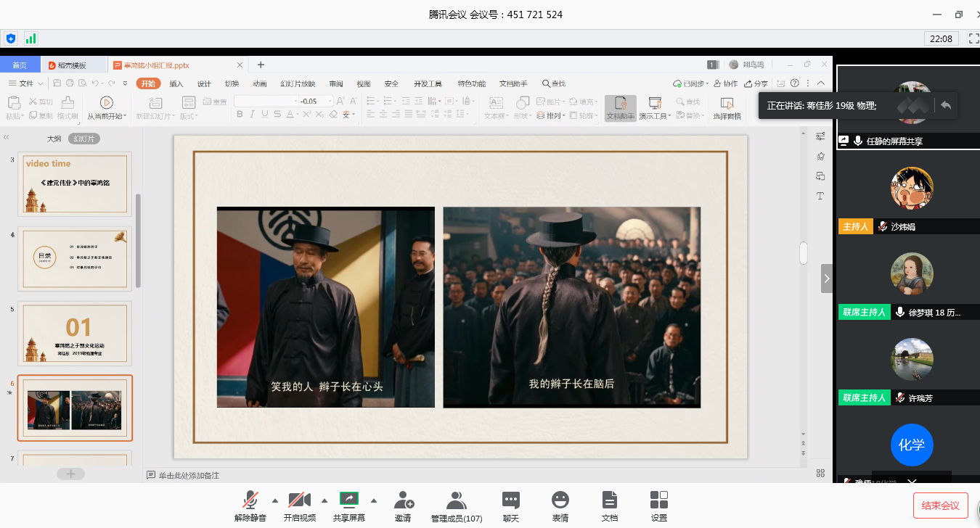This screenshot has height=528, width=980.
Task: Click the 分享 share button
Action: (756, 83)
